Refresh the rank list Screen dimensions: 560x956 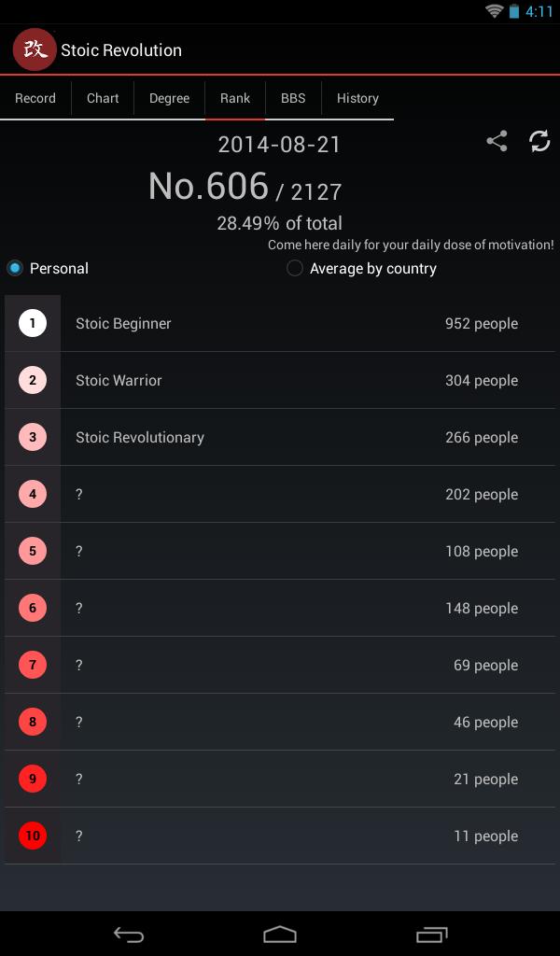tap(539, 141)
